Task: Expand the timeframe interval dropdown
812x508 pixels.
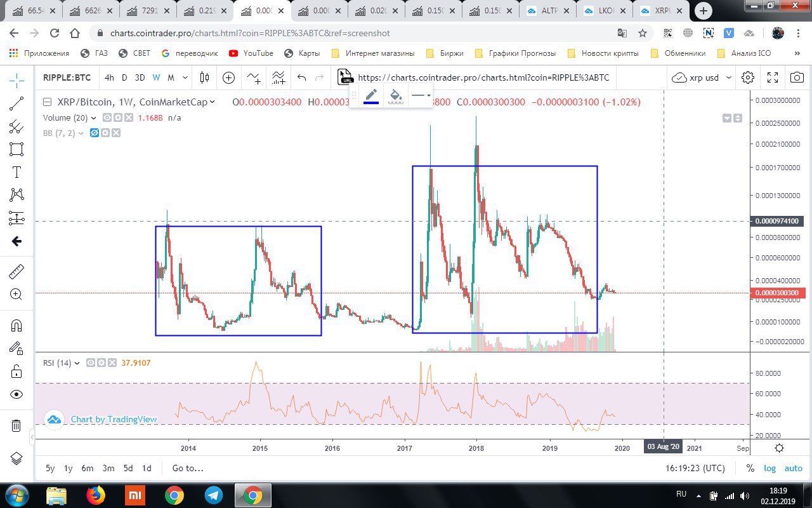Action: pos(185,77)
